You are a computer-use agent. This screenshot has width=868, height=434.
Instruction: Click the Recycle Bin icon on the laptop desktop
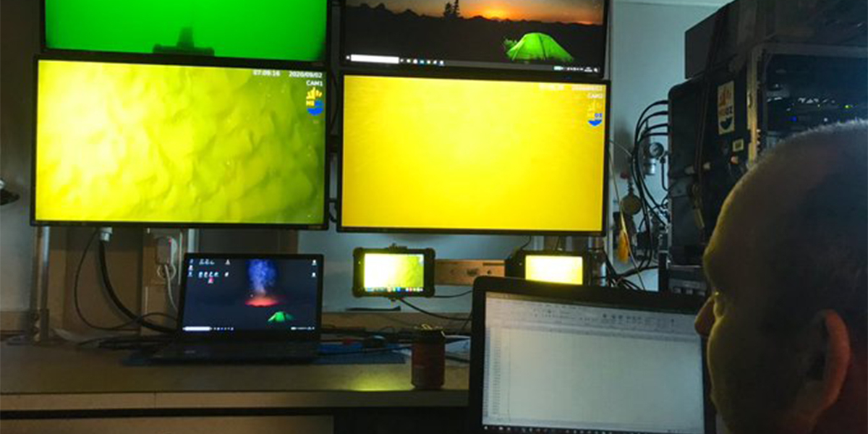(x=191, y=260)
